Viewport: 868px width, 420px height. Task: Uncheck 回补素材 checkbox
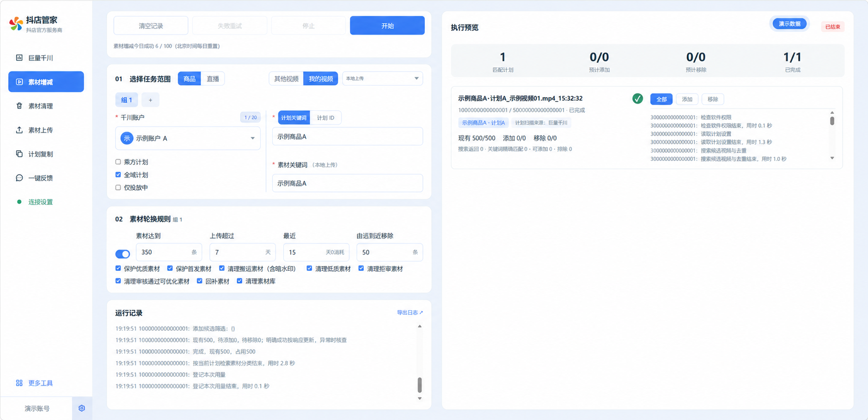point(199,281)
